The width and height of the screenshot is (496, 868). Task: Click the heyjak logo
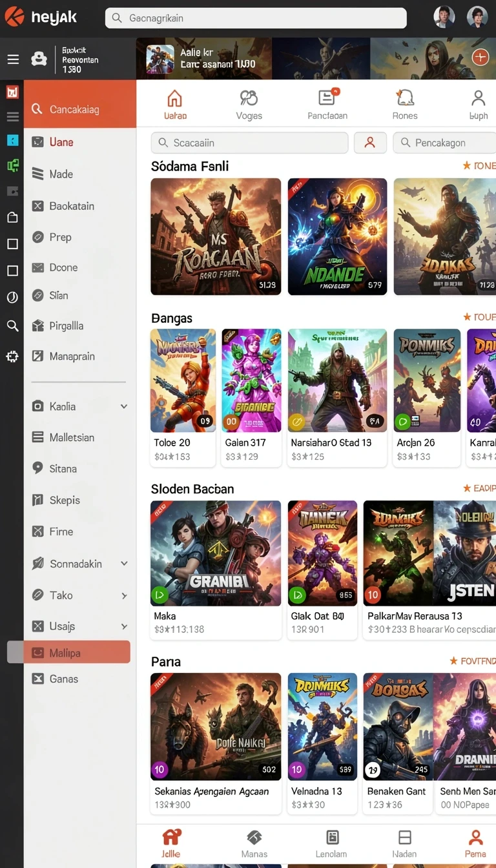(x=41, y=17)
